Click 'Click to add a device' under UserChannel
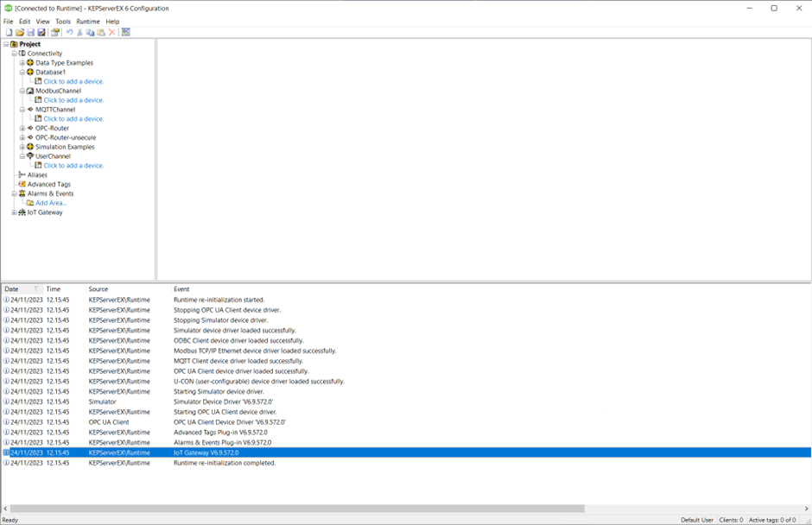The width and height of the screenshot is (812, 525). tap(73, 165)
